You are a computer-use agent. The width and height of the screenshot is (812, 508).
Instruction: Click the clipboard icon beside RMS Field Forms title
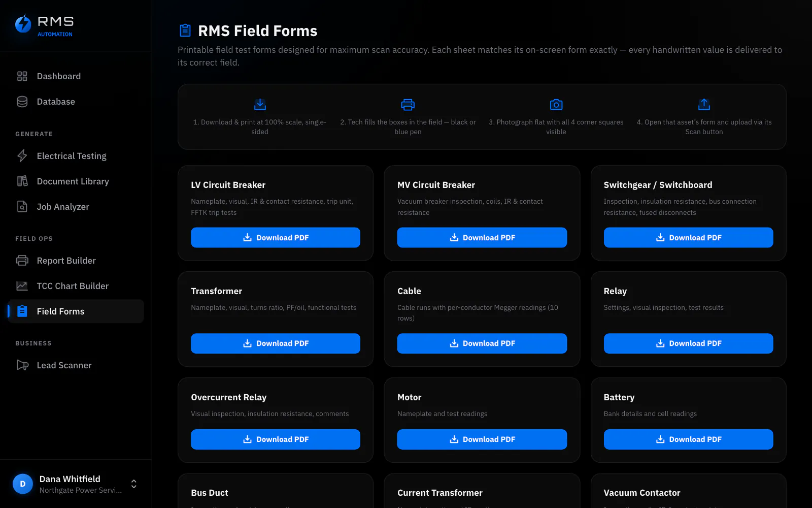(185, 30)
